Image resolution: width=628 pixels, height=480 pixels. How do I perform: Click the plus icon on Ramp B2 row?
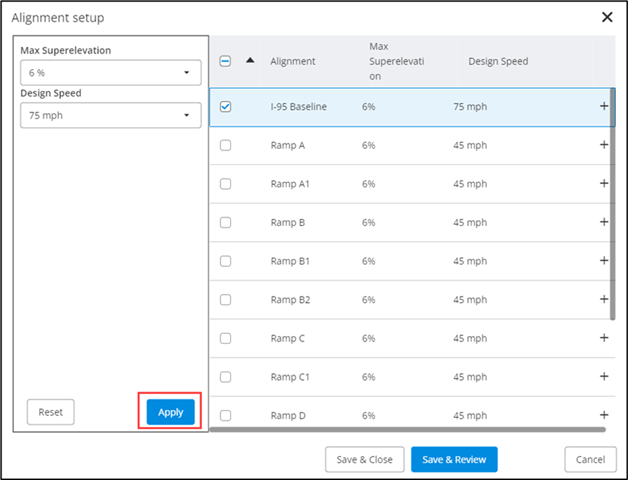tap(603, 299)
